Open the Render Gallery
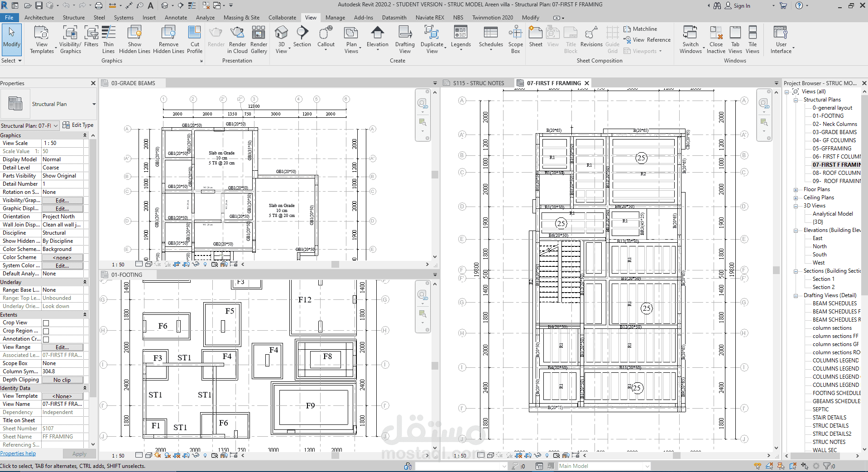This screenshot has height=472, width=868. pos(259,39)
